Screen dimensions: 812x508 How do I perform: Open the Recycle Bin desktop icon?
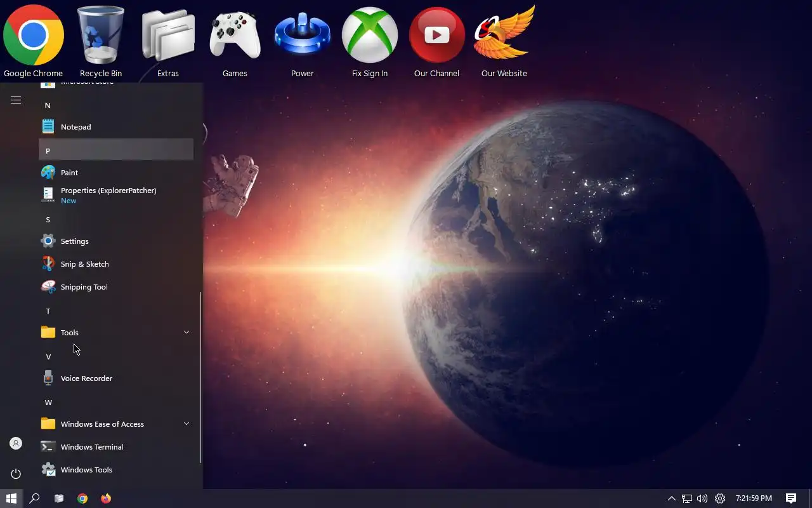click(101, 42)
